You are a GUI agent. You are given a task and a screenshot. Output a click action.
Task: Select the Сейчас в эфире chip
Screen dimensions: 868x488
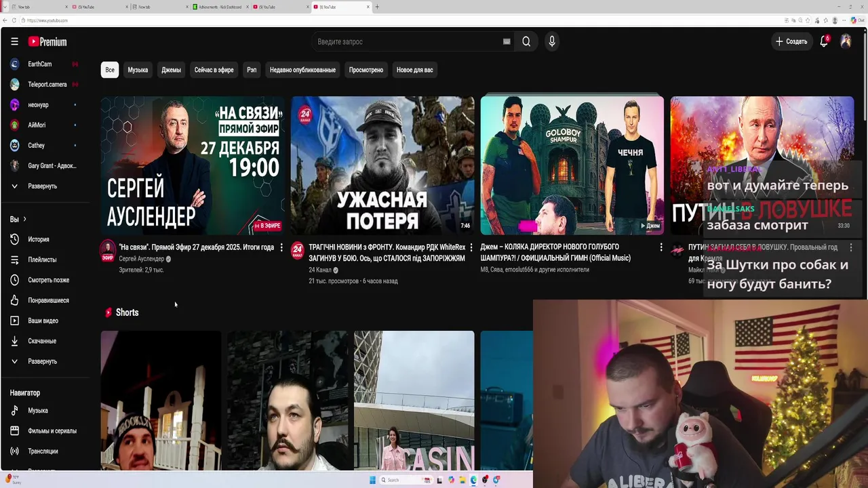point(214,70)
